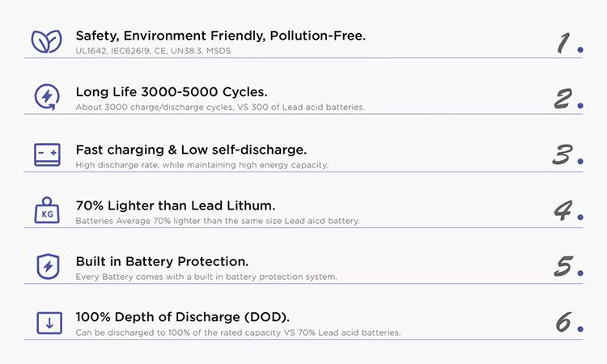
Task: Click the handwritten number 4
Action: point(563,210)
